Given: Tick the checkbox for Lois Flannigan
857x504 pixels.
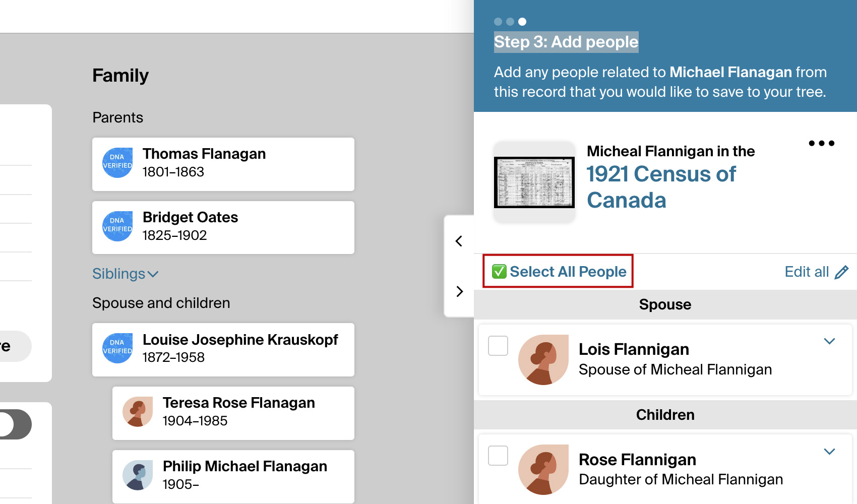Looking at the screenshot, I should [498, 346].
